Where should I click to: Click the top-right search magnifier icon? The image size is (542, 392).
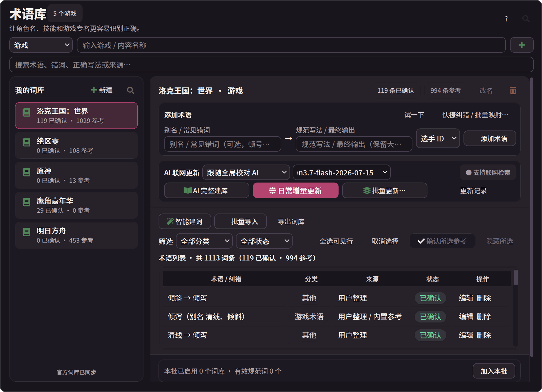pyautogui.click(x=526, y=19)
